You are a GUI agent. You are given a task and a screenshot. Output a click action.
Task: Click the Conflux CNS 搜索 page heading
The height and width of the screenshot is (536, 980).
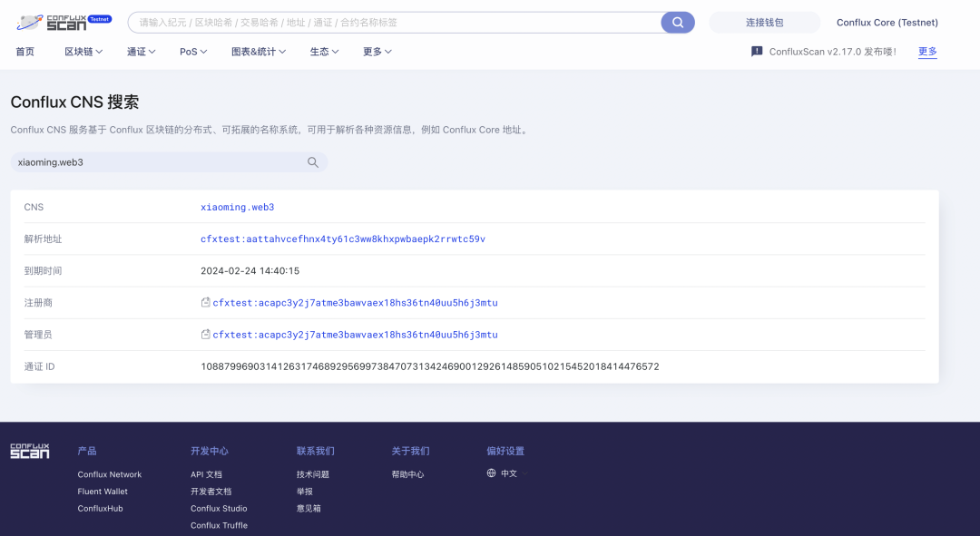[74, 102]
